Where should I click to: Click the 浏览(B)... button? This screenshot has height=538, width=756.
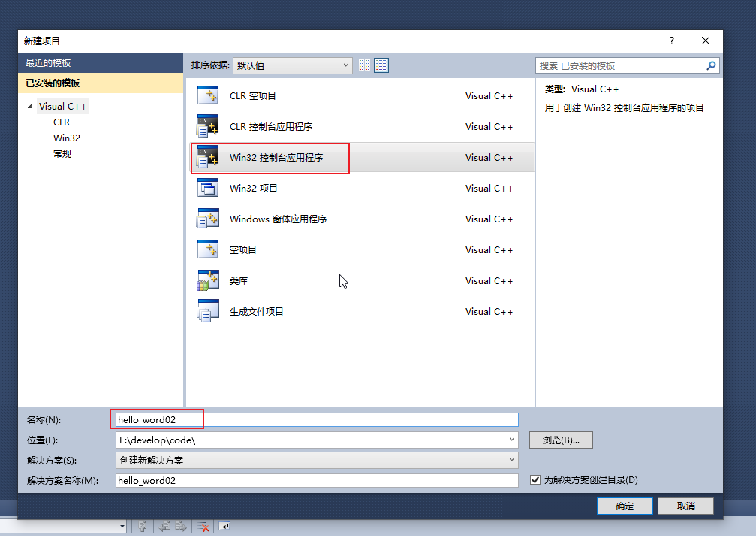pyautogui.click(x=561, y=440)
